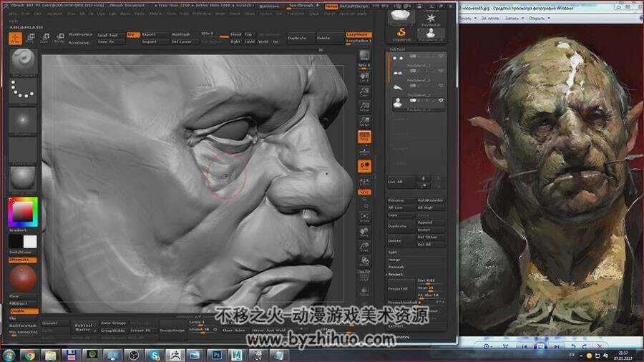The height and width of the screenshot is (362, 644).
Task: Open Chrome from the taskbar
Action: pos(29,355)
